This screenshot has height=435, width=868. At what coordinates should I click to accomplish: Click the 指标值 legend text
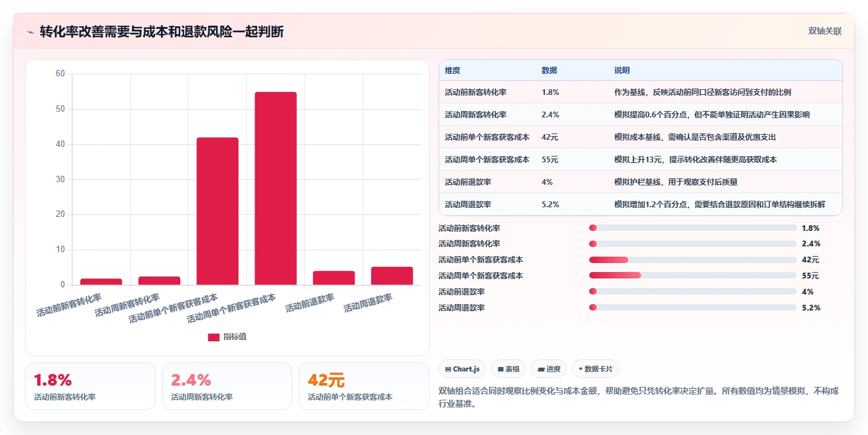(235, 337)
